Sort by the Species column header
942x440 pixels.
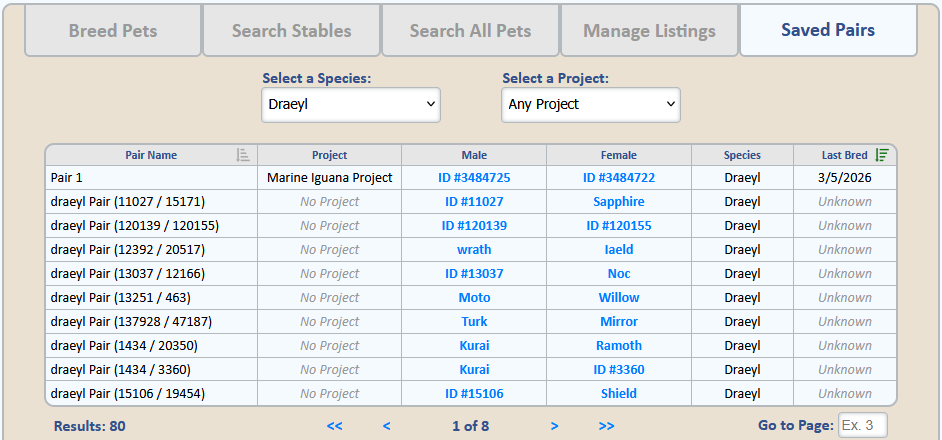742,155
